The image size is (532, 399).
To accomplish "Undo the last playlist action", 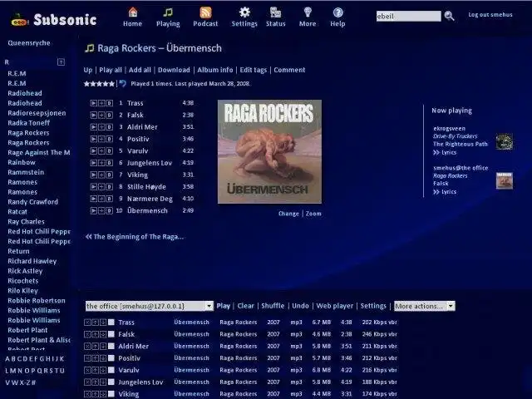I will [301, 306].
